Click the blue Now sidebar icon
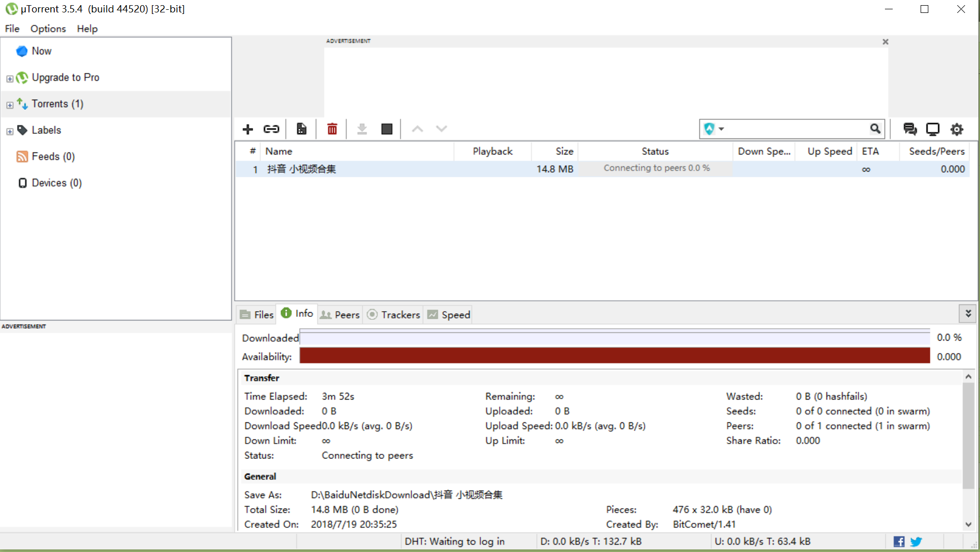 (x=22, y=51)
